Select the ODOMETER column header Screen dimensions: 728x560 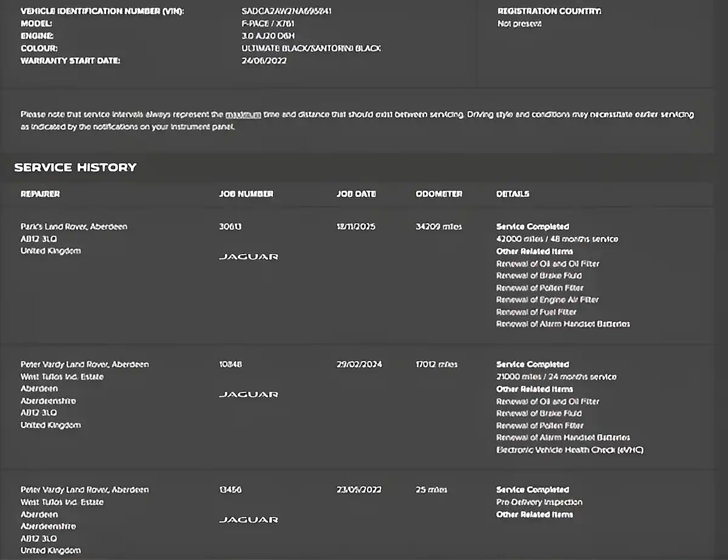point(439,194)
